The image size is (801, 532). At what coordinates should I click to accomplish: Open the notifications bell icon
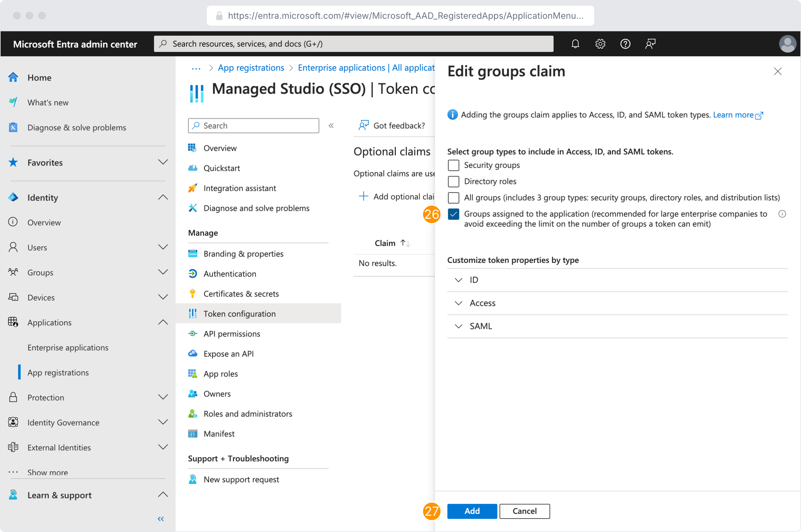click(x=575, y=44)
